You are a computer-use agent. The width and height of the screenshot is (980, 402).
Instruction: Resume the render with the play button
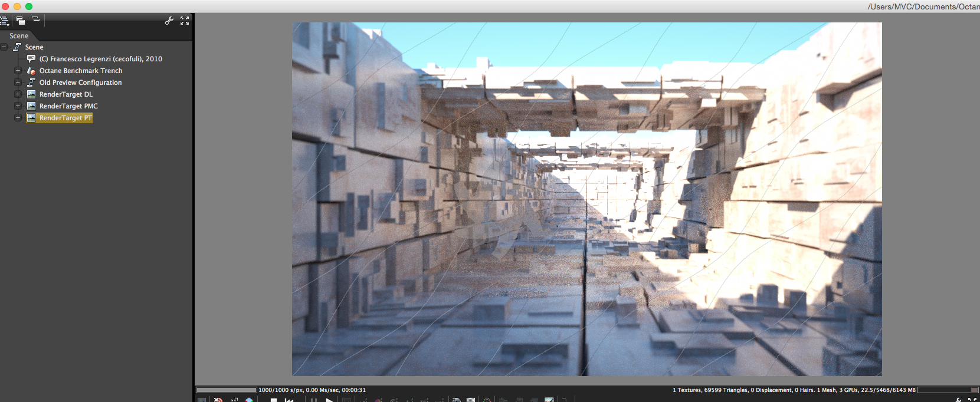click(329, 400)
